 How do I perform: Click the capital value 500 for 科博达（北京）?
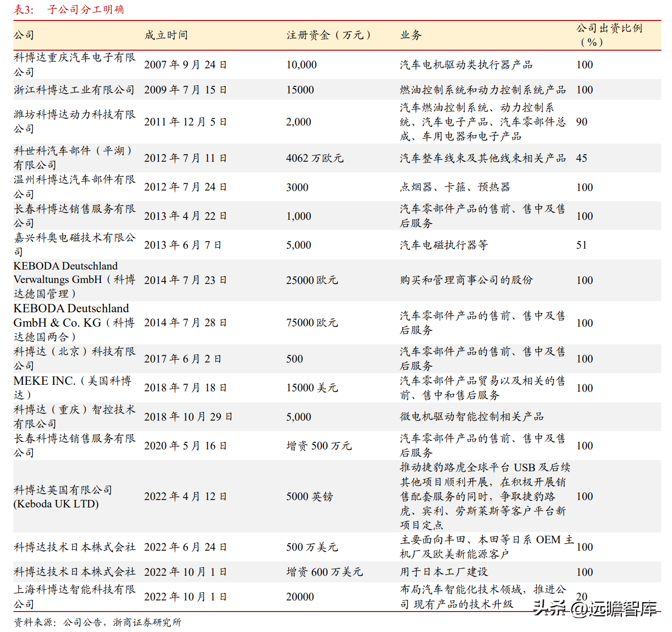point(295,359)
